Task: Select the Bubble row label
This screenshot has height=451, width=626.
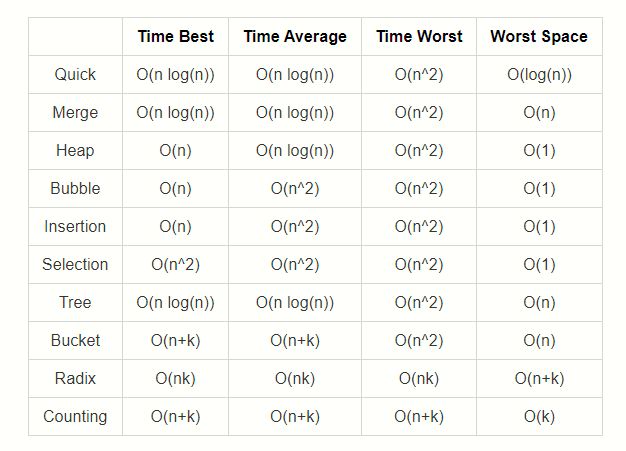Action: (x=75, y=189)
